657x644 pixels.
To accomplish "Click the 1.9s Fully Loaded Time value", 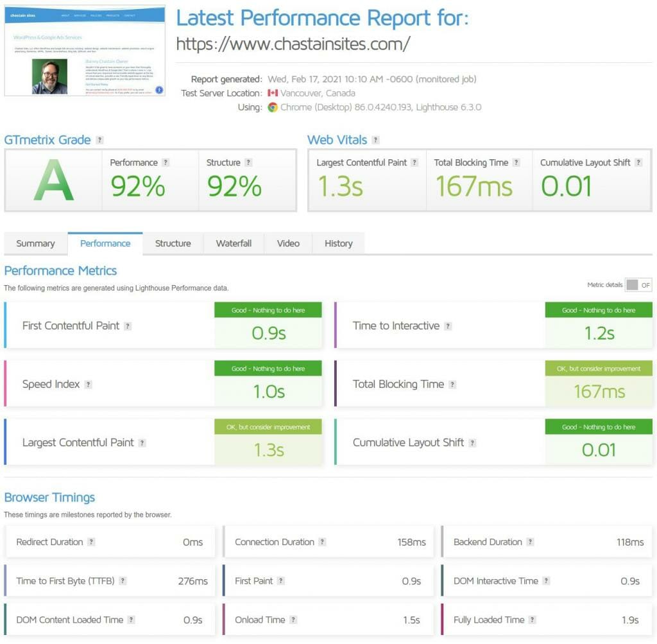I will coord(630,620).
